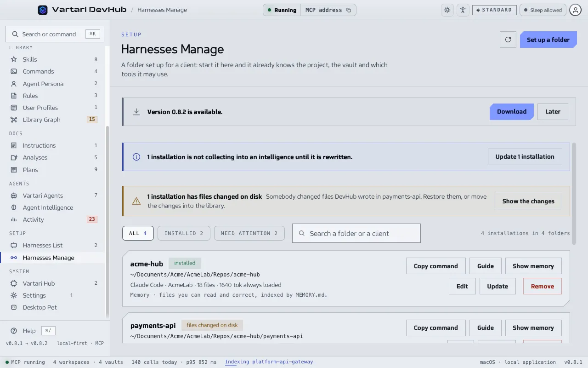Image resolution: width=588 pixels, height=368 pixels.
Task: Copy the MCP address
Action: [x=349, y=10]
